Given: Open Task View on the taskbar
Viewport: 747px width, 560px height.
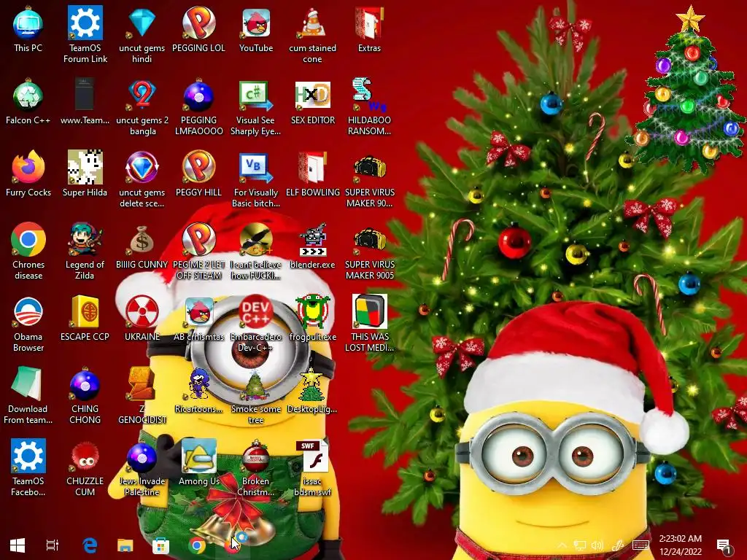Looking at the screenshot, I should tap(53, 545).
